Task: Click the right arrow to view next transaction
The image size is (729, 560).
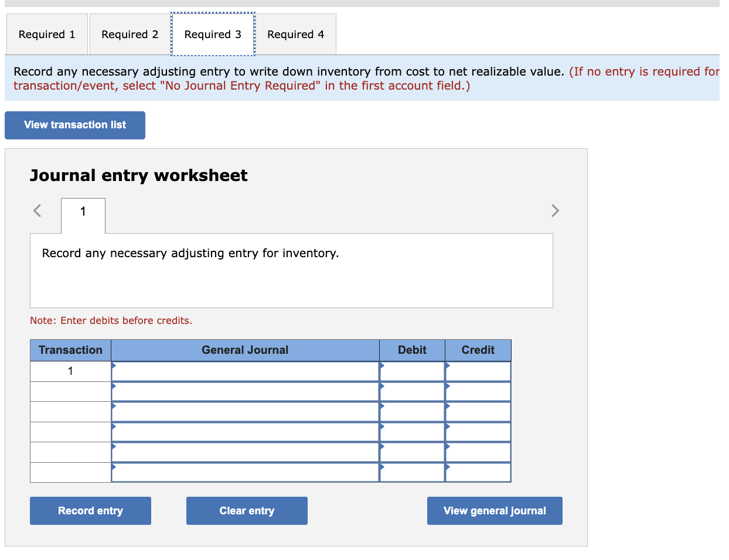Action: [555, 210]
